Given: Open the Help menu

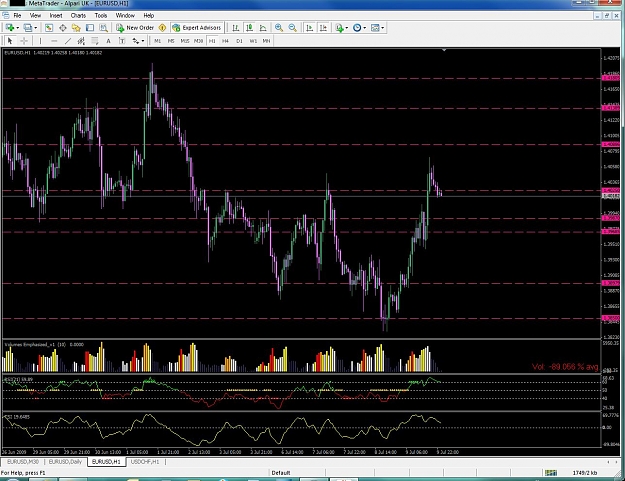Looking at the screenshot, I should [x=149, y=16].
